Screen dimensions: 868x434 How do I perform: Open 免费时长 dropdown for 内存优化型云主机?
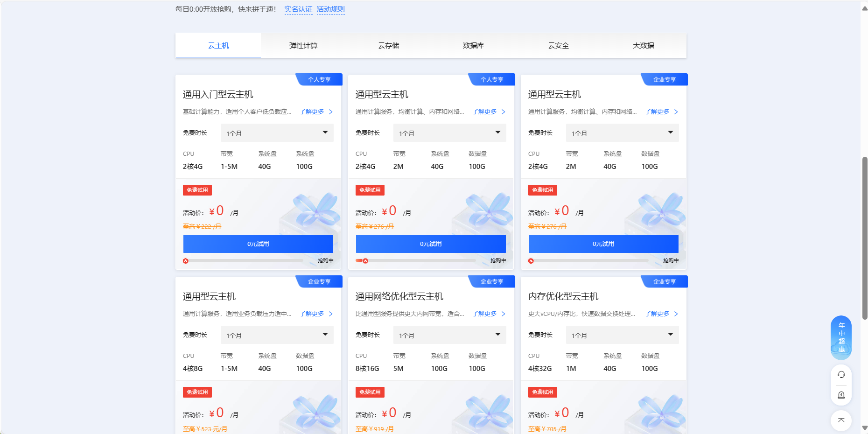[622, 335]
